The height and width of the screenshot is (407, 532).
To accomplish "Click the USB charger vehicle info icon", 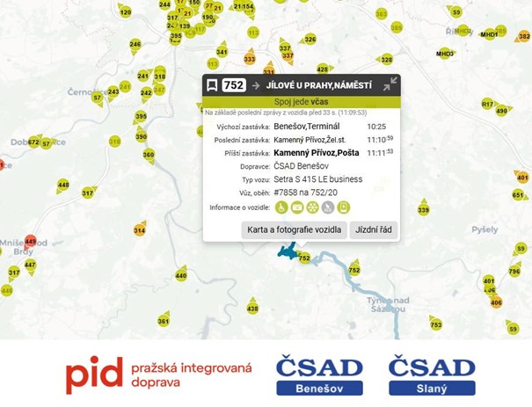I will click(343, 207).
